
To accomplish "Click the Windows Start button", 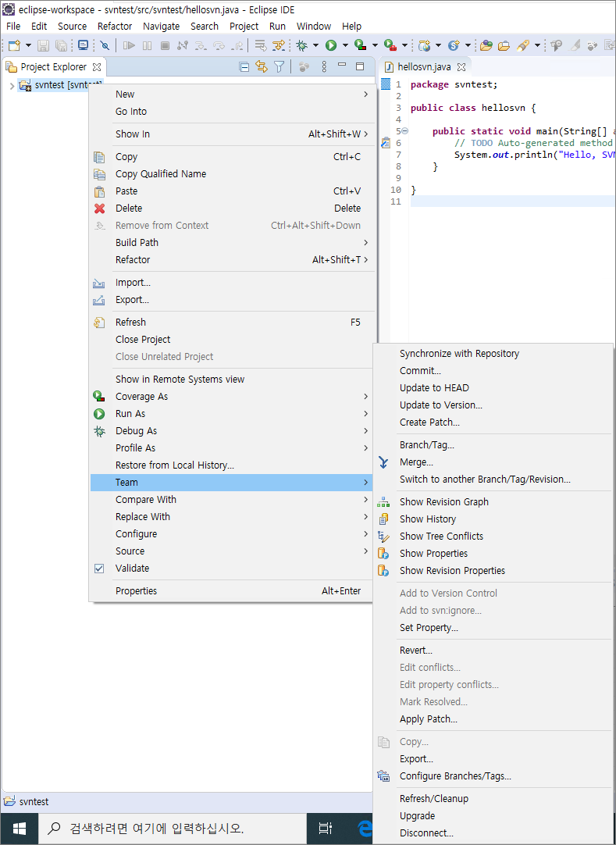I will (20, 829).
